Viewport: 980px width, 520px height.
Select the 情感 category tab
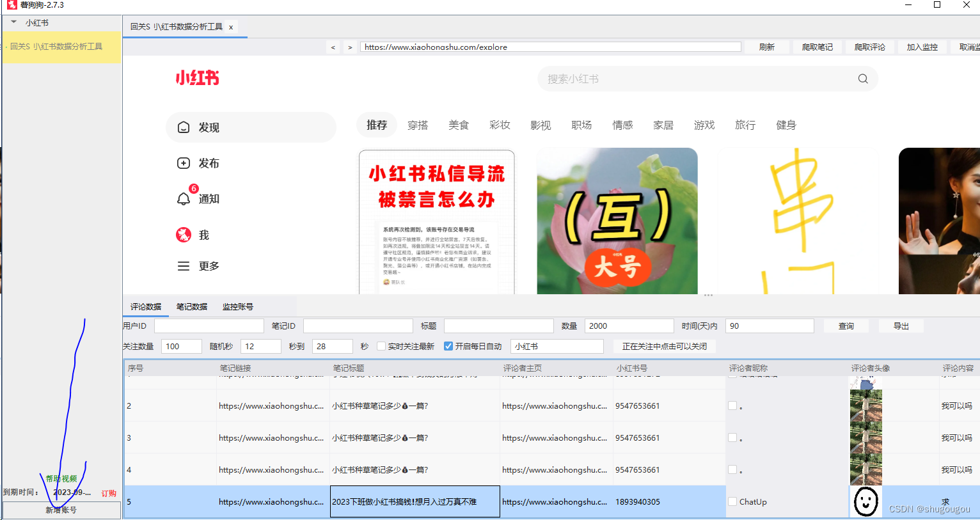622,125
